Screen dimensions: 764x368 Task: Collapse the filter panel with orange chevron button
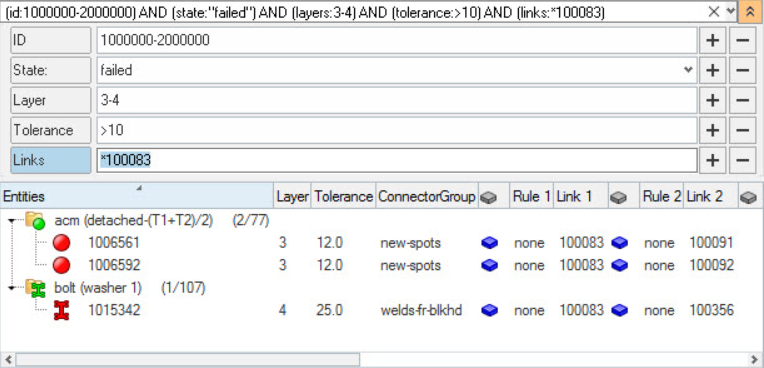(x=747, y=12)
